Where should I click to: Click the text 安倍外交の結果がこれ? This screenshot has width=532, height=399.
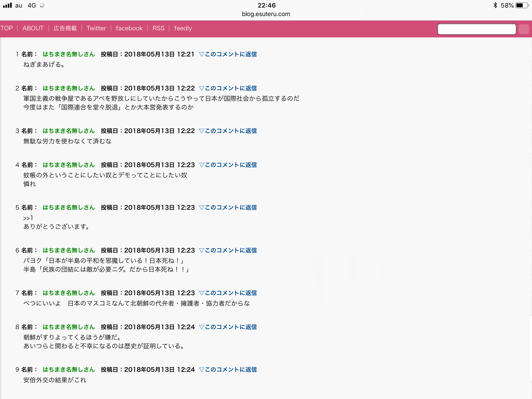coord(55,380)
